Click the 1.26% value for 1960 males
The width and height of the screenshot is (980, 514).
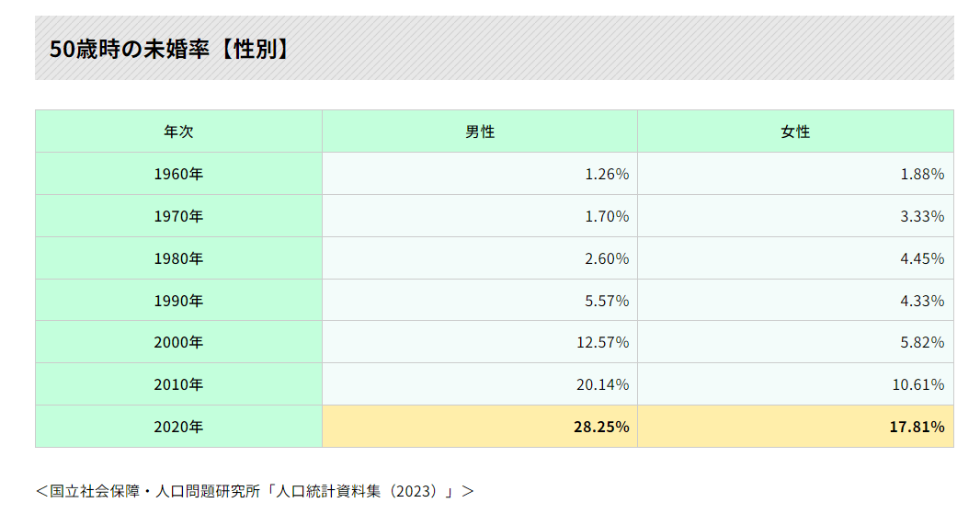coord(607,174)
